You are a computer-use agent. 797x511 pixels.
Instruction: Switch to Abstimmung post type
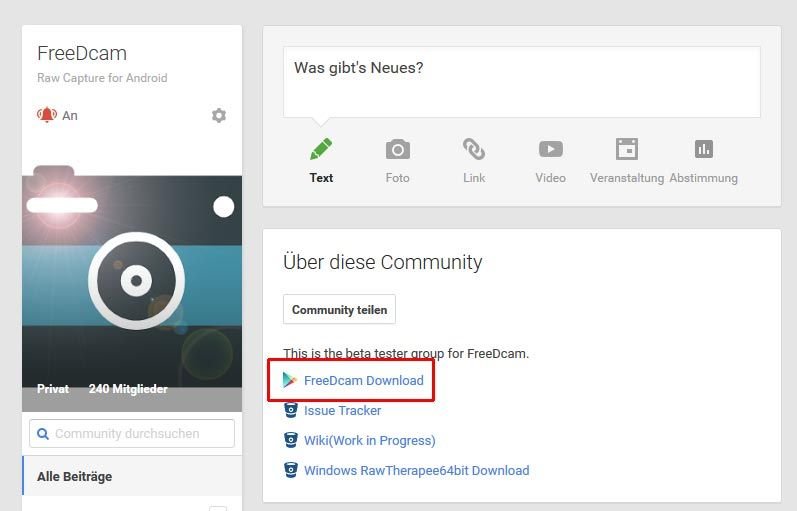(703, 178)
